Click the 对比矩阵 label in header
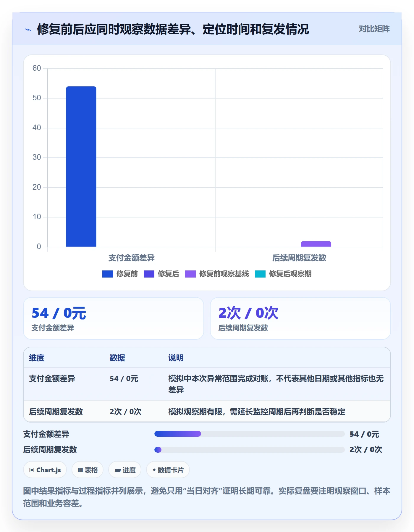This screenshot has height=532, width=414. [374, 29]
